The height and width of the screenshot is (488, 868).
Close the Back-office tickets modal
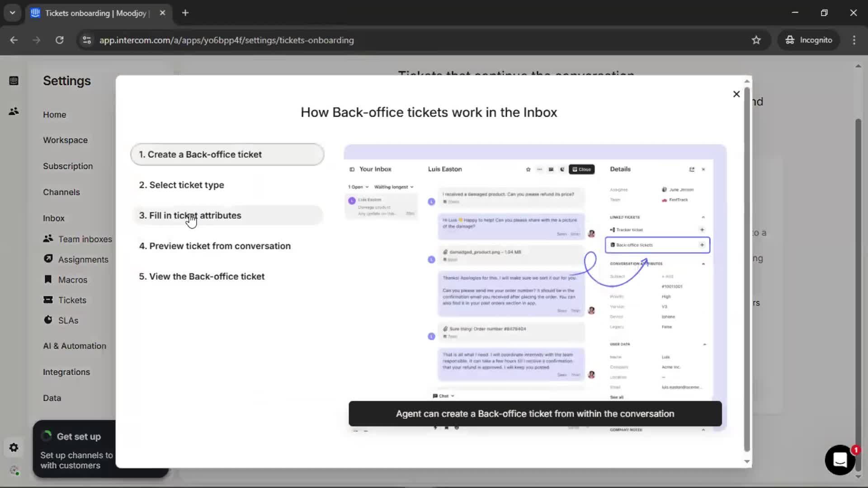click(x=736, y=94)
